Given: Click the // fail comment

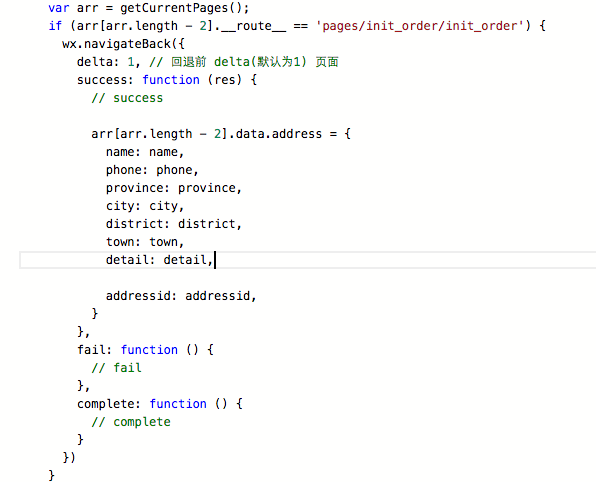Looking at the screenshot, I should [x=116, y=368].
